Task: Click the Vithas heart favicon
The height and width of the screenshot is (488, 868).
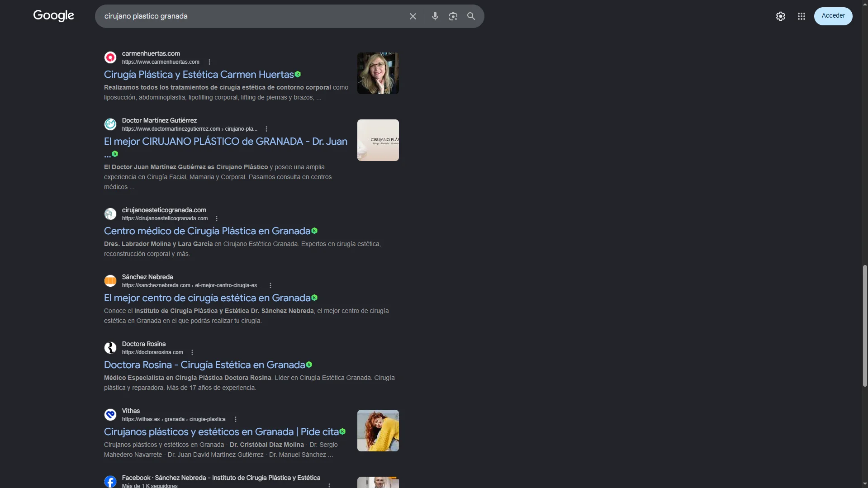Action: coord(110,414)
